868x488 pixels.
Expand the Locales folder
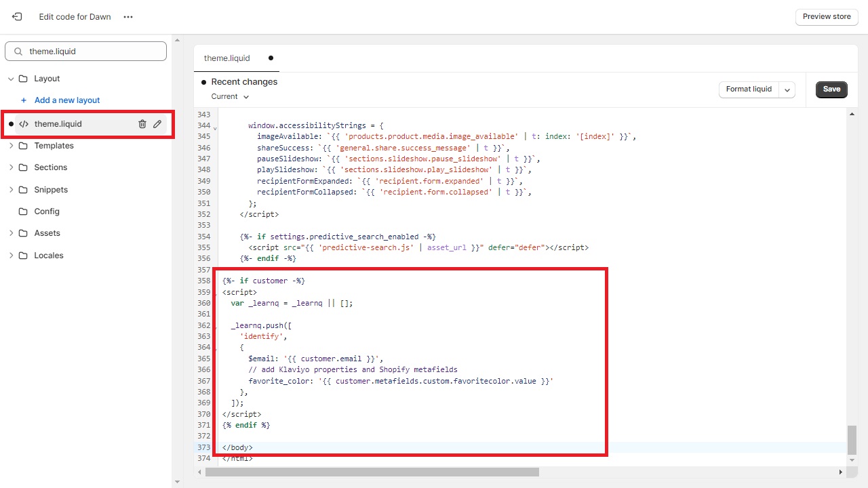[x=11, y=256]
